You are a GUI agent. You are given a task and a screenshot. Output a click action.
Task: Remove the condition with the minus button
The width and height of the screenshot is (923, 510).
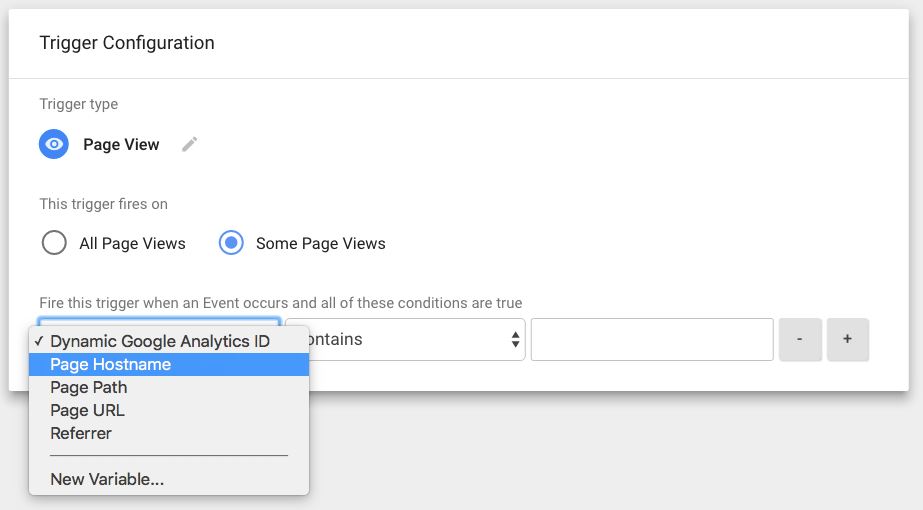(x=799, y=339)
